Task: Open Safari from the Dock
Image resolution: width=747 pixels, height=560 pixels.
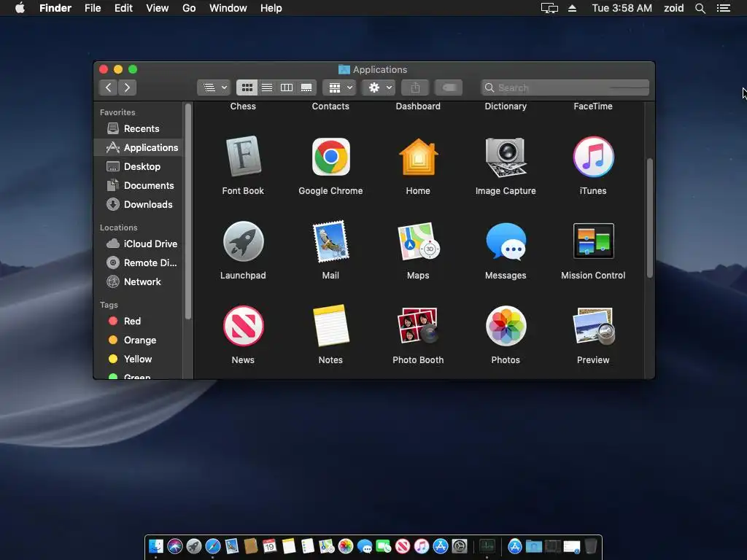Action: coord(213,546)
